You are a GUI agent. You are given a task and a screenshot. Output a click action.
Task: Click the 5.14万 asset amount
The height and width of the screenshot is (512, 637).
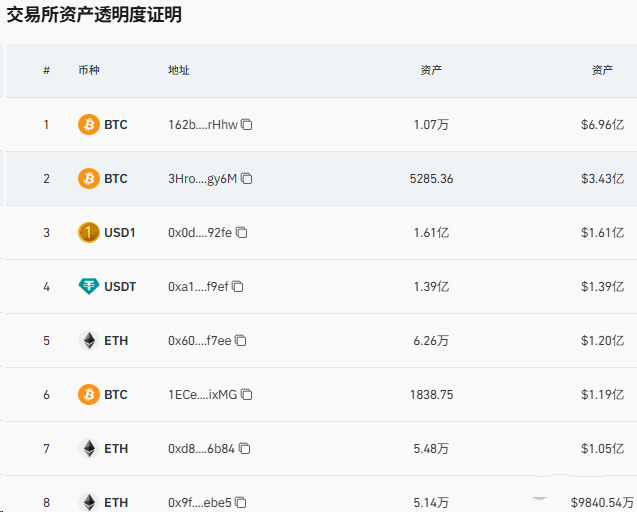click(x=431, y=503)
